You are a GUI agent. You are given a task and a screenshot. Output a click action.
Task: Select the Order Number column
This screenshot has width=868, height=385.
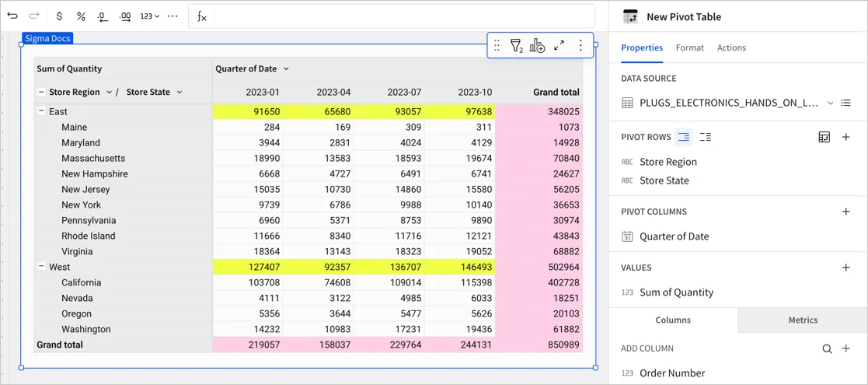[672, 373]
